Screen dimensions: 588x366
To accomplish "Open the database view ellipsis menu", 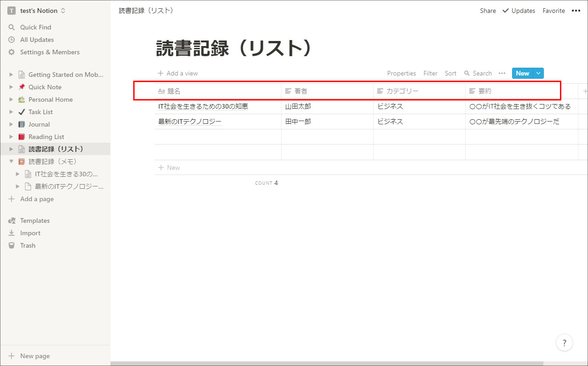I will coord(502,73).
